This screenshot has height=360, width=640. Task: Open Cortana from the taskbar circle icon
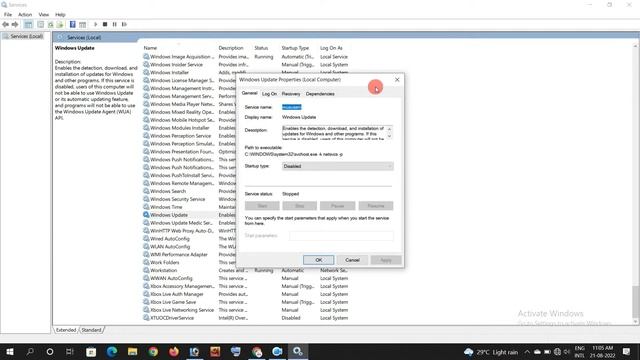(50, 351)
